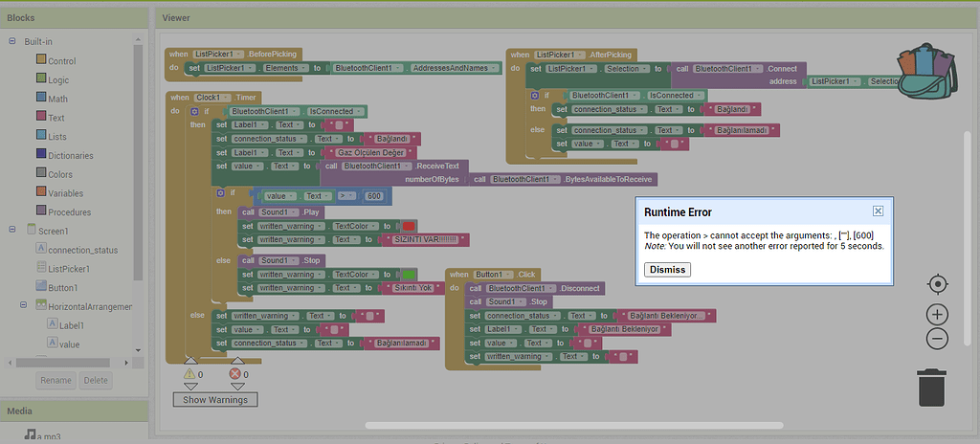Zoom in with the plus icon
980x444 pixels.
937,314
